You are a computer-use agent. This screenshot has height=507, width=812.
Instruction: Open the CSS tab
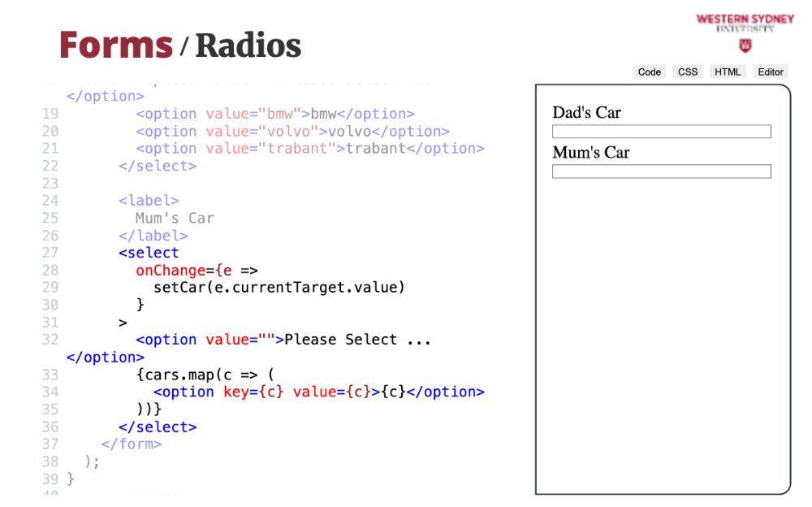point(688,71)
